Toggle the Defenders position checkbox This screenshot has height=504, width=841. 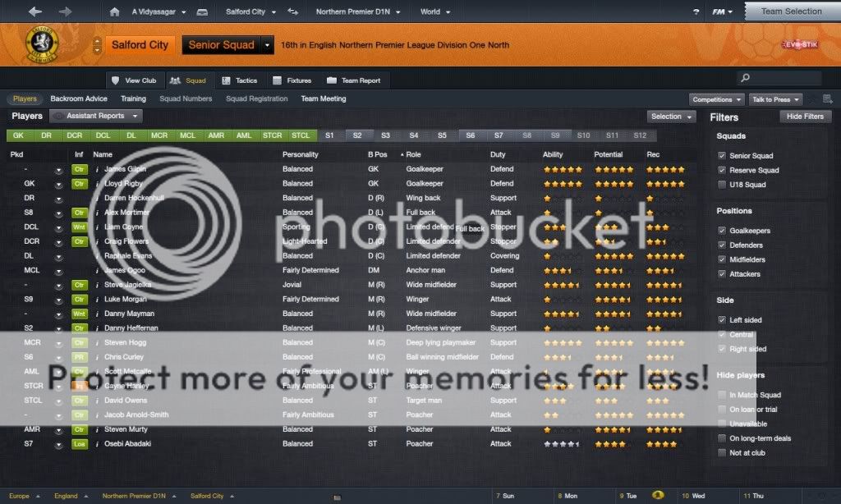722,245
